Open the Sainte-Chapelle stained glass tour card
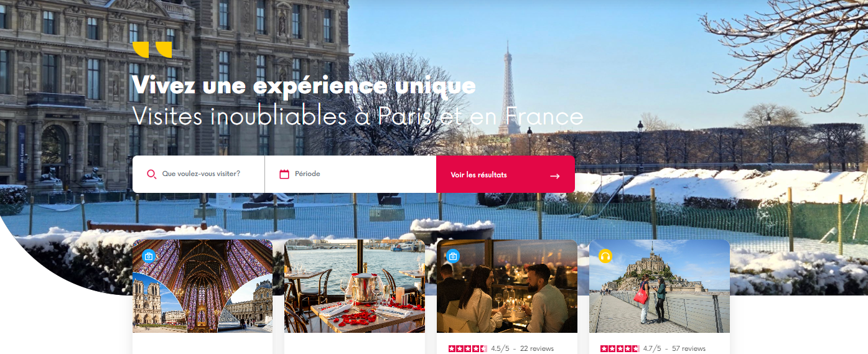 (202, 286)
